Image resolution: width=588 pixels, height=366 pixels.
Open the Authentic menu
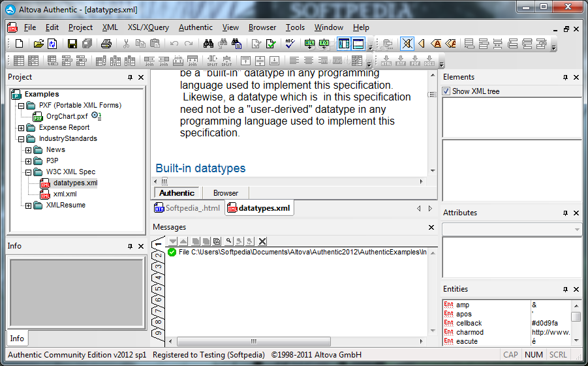coord(195,27)
